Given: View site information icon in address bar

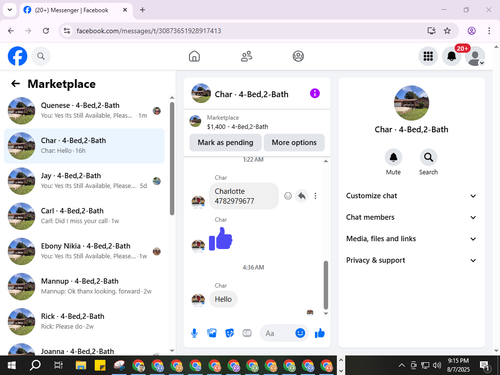Looking at the screenshot, I should [67, 31].
